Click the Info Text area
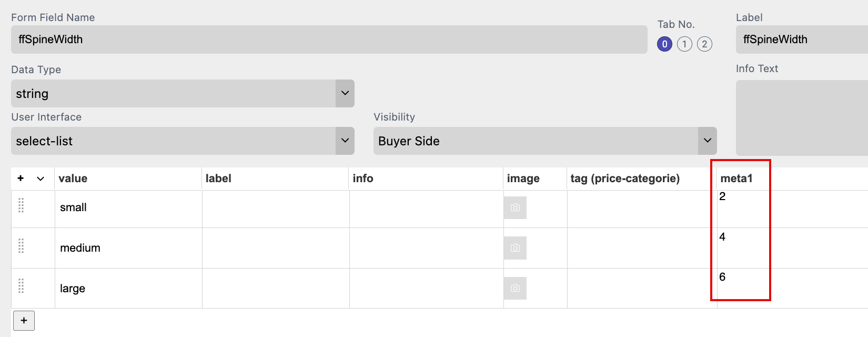 pyautogui.click(x=802, y=117)
